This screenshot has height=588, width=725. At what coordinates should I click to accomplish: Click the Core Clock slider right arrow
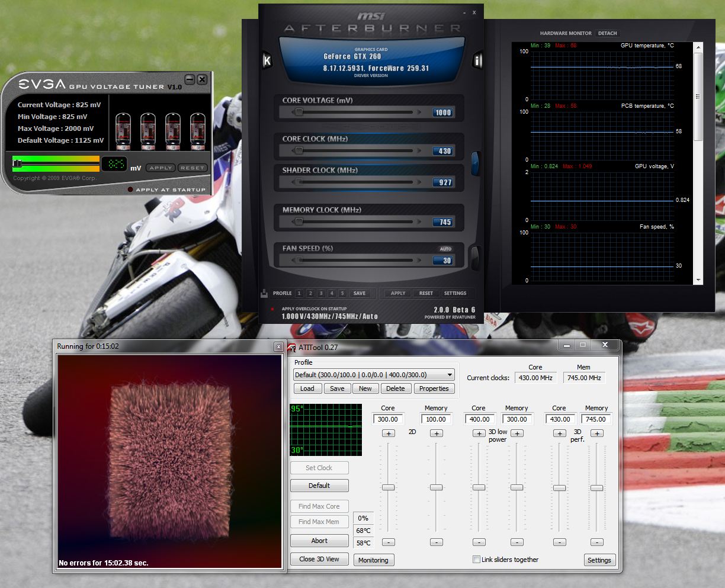click(420, 151)
